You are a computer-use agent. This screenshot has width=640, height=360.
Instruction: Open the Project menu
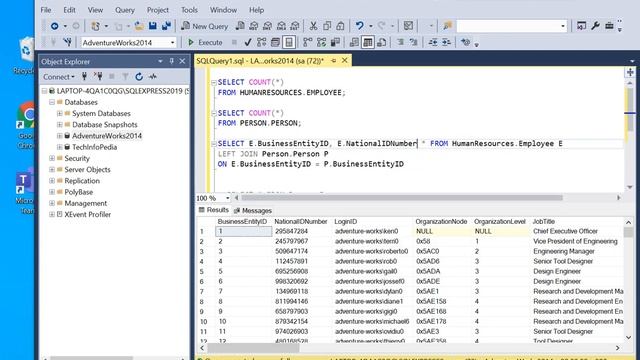[x=158, y=10]
